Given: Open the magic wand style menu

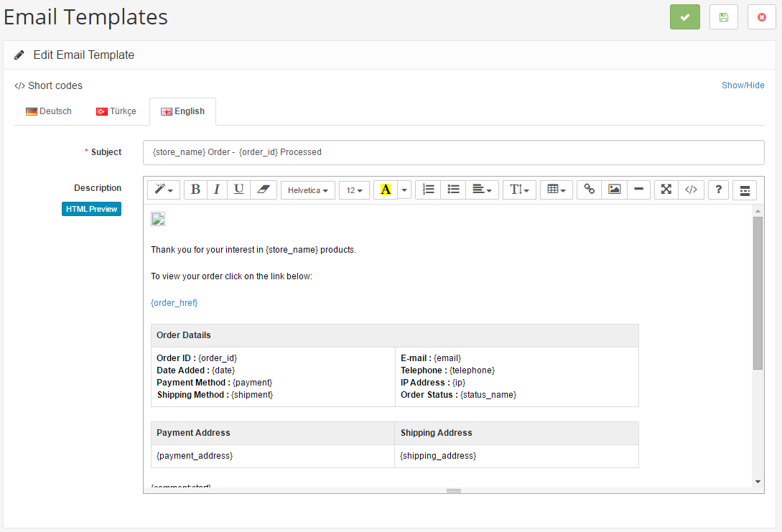Looking at the screenshot, I should coord(164,190).
